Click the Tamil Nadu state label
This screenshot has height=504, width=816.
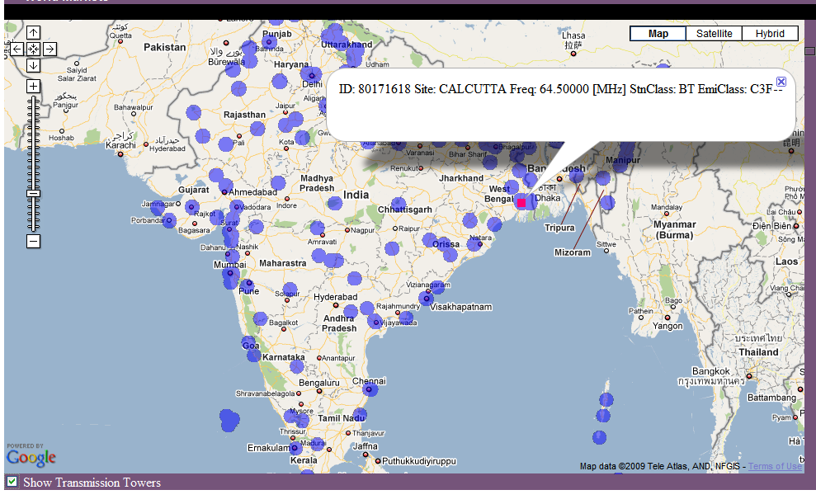click(342, 418)
